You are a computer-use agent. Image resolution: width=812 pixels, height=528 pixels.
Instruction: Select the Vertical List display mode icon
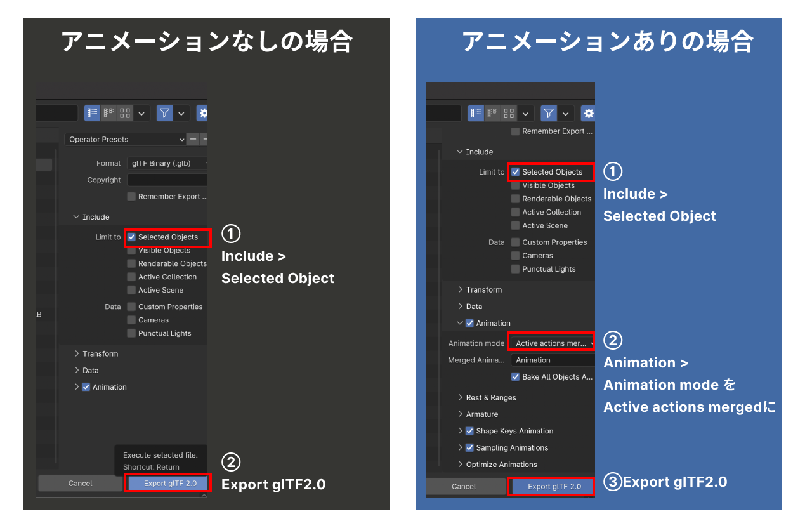91,113
